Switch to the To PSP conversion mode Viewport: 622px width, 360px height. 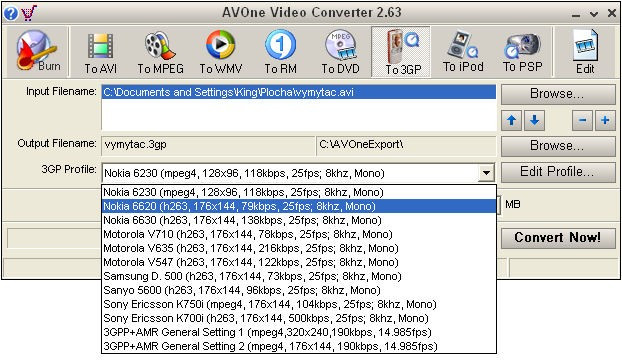[522, 52]
